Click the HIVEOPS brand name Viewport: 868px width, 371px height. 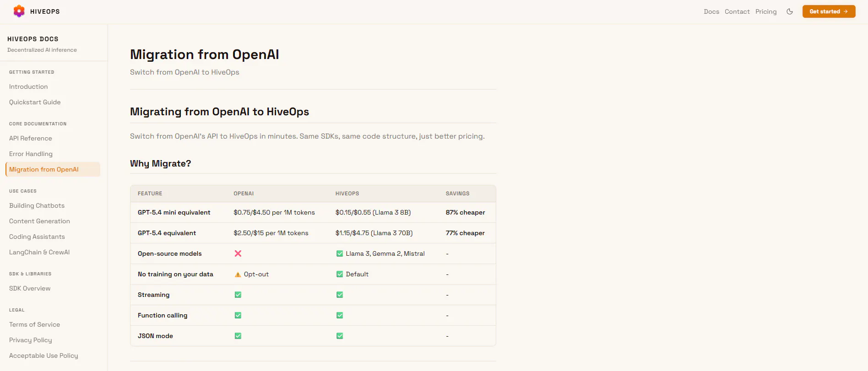click(45, 11)
